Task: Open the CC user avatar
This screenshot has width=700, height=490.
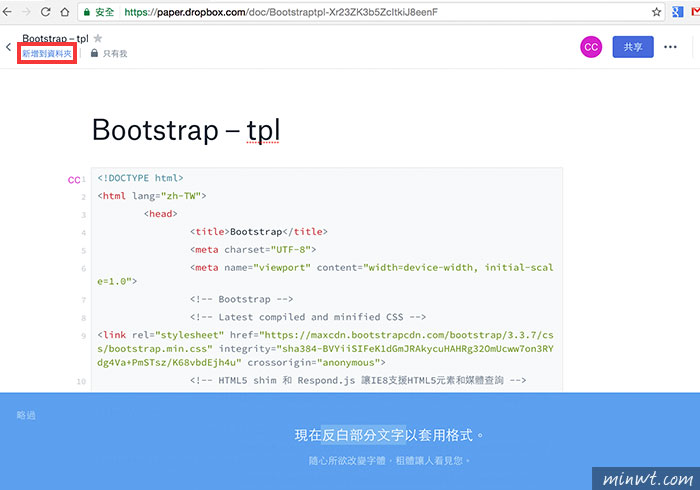Action: click(x=591, y=47)
